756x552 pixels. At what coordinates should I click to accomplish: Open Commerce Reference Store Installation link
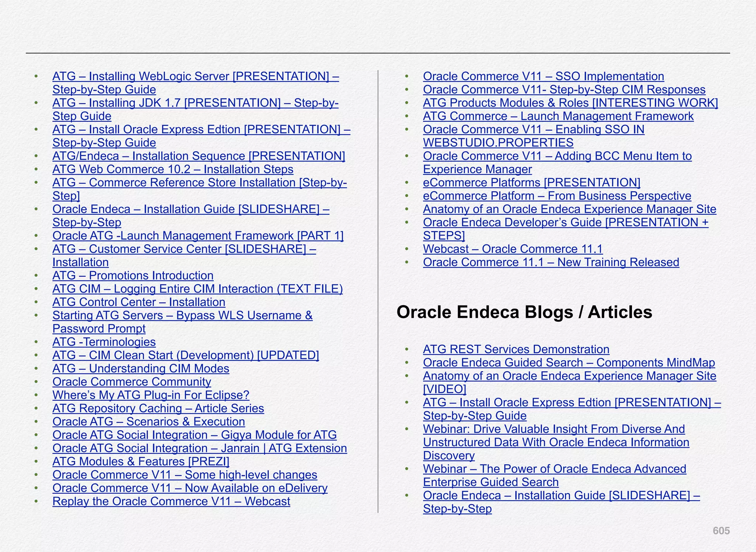coord(200,189)
